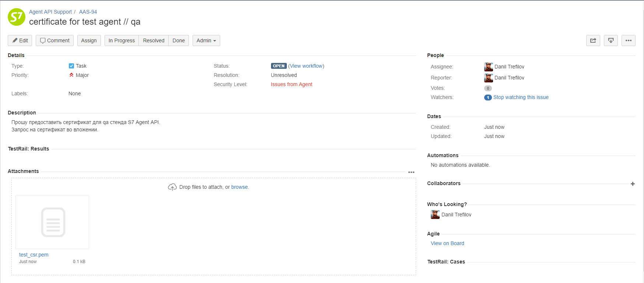644x283 pixels.
Task: Open the test_csr.pem attachment thumbnail
Action: pyautogui.click(x=52, y=222)
